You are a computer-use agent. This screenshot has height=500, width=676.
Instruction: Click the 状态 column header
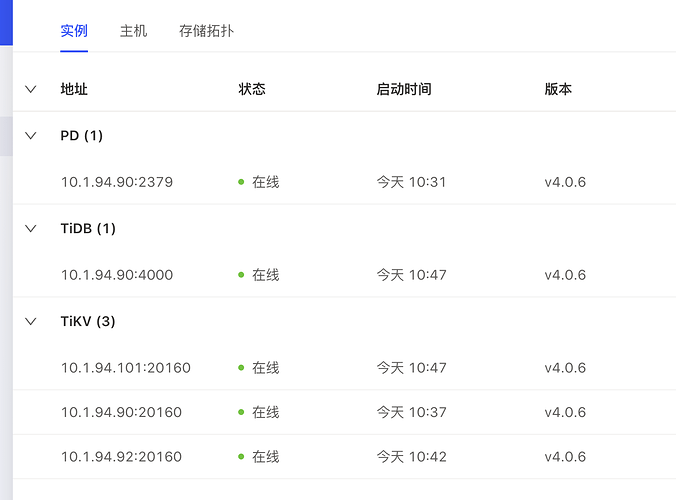click(x=252, y=89)
